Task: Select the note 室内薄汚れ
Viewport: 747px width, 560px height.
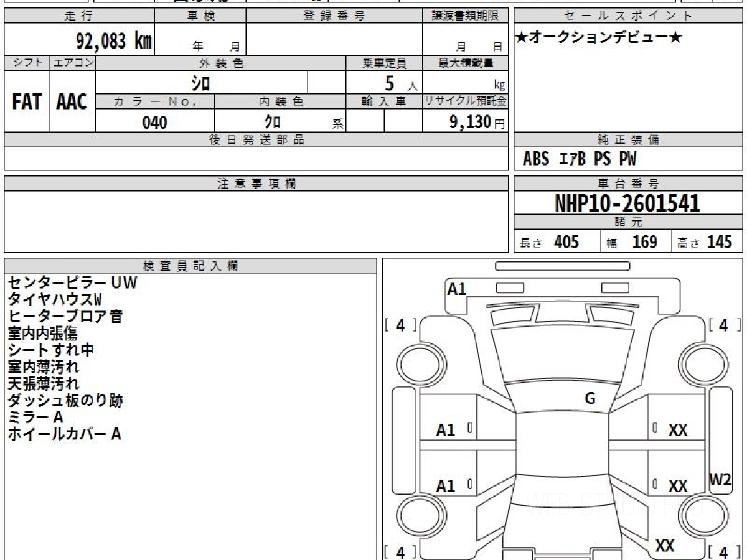Action: coord(43,367)
